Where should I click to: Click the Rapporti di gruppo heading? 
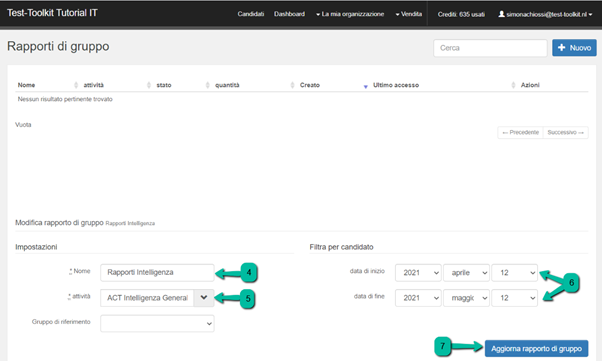point(58,46)
